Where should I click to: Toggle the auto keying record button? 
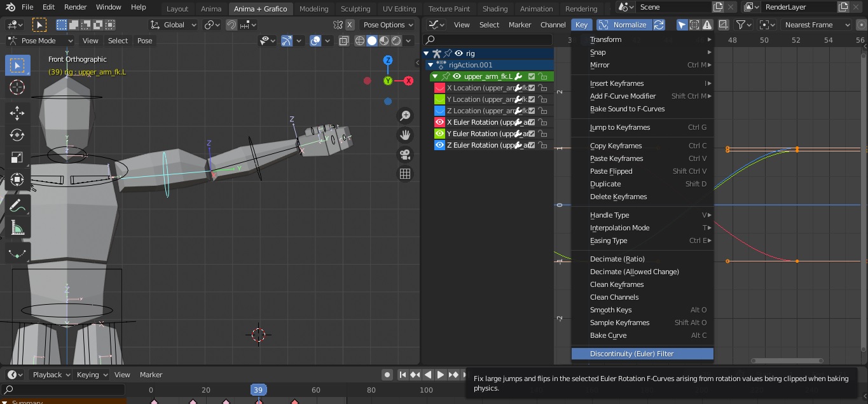click(387, 375)
